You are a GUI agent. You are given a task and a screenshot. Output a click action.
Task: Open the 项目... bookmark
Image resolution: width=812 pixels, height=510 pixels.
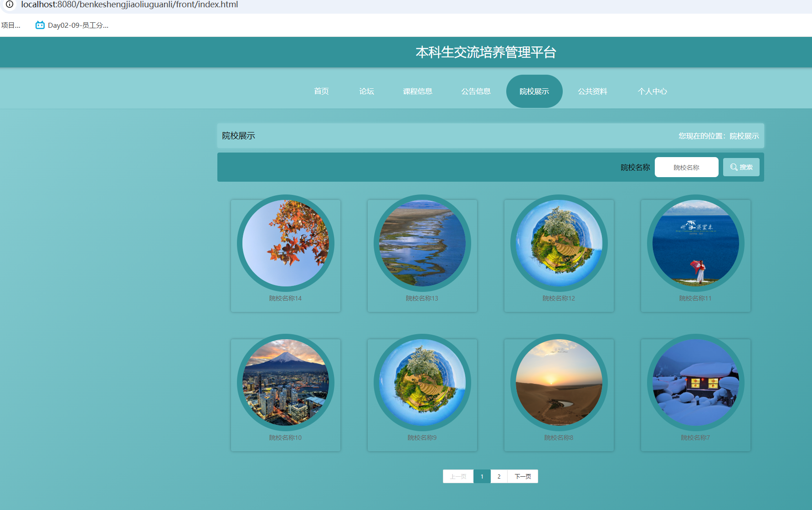(x=10, y=25)
